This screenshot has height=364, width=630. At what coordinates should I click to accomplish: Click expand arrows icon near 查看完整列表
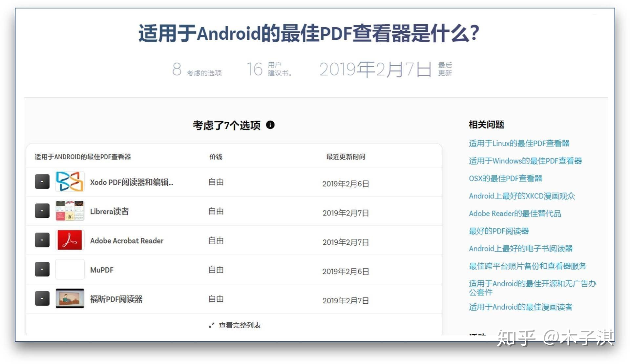tap(212, 325)
